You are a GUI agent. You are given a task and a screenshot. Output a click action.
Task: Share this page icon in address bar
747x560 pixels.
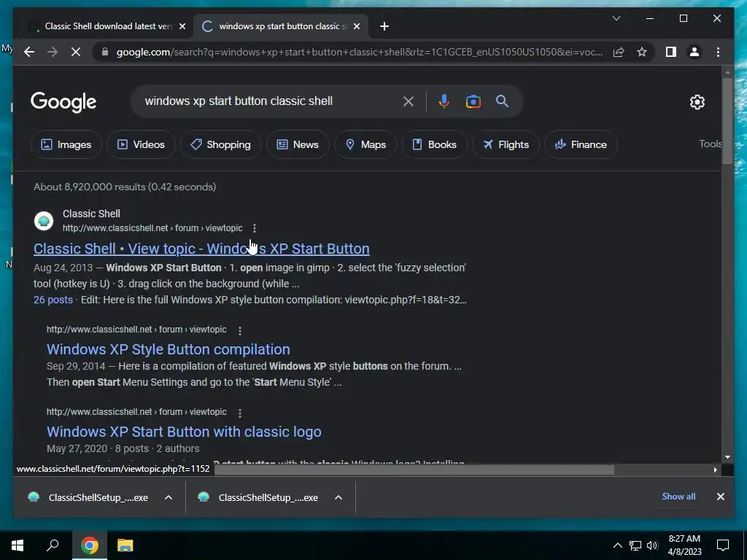pyautogui.click(x=619, y=52)
